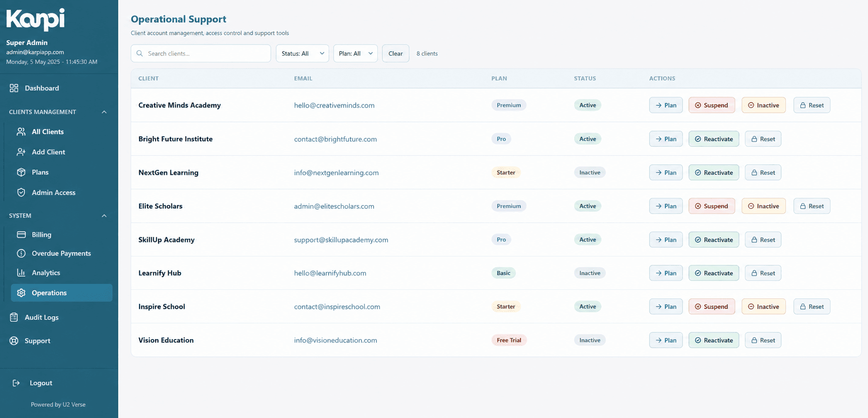Reactivate Learnify Hub
The height and width of the screenshot is (418, 868).
[x=714, y=273]
